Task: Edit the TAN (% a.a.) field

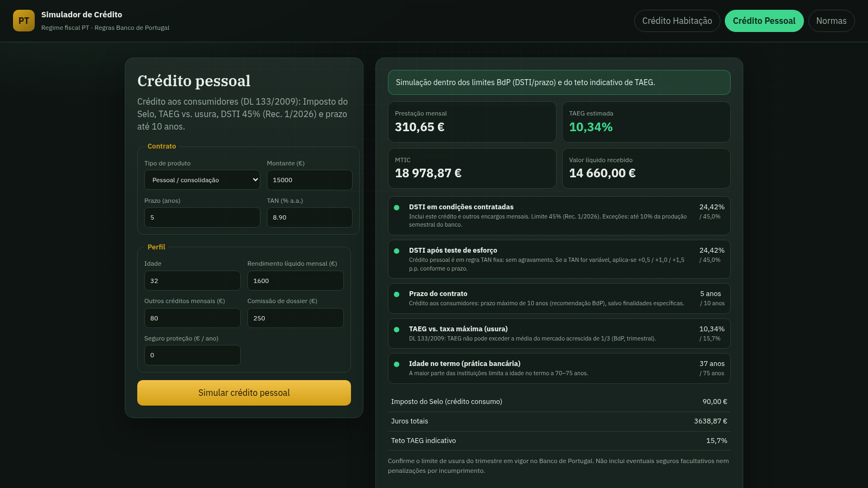Action: click(x=310, y=217)
